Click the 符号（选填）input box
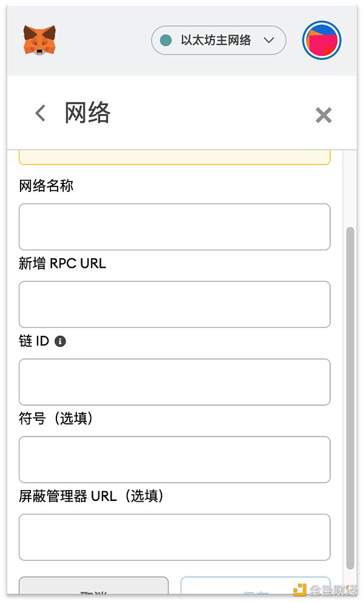The image size is (364, 603). 175,460
